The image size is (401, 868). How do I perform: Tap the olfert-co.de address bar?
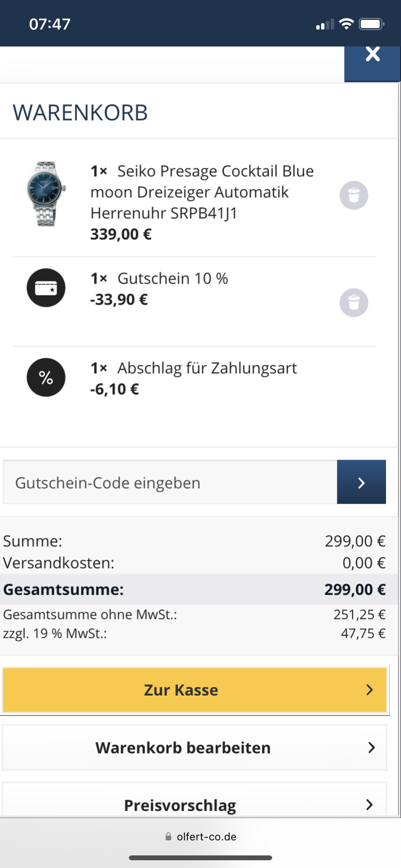[x=200, y=837]
